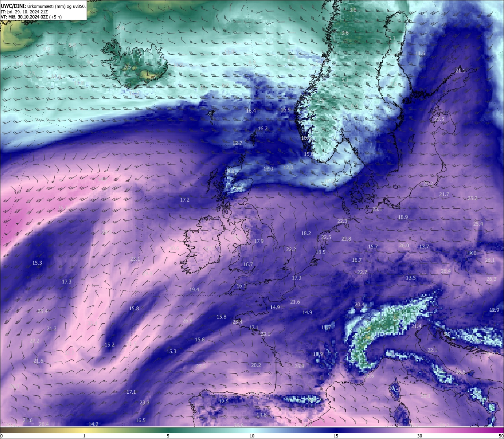
Task: Click the 26.9 value west of Brittany
Action: 187,320
